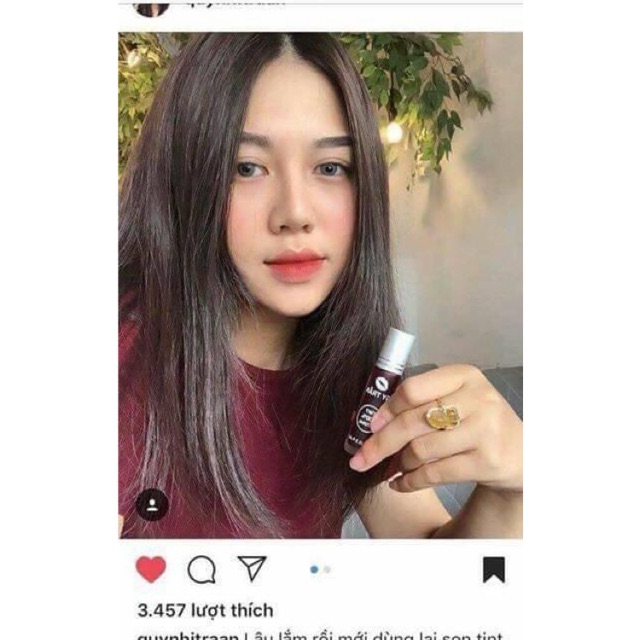
Task: Jump to the second gray carousel dot
Action: 327,569
